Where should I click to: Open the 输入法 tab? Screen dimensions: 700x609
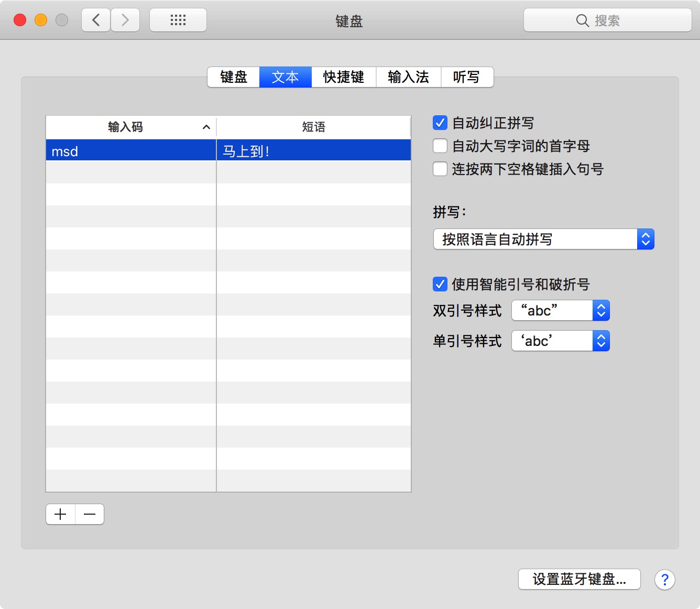pyautogui.click(x=409, y=77)
